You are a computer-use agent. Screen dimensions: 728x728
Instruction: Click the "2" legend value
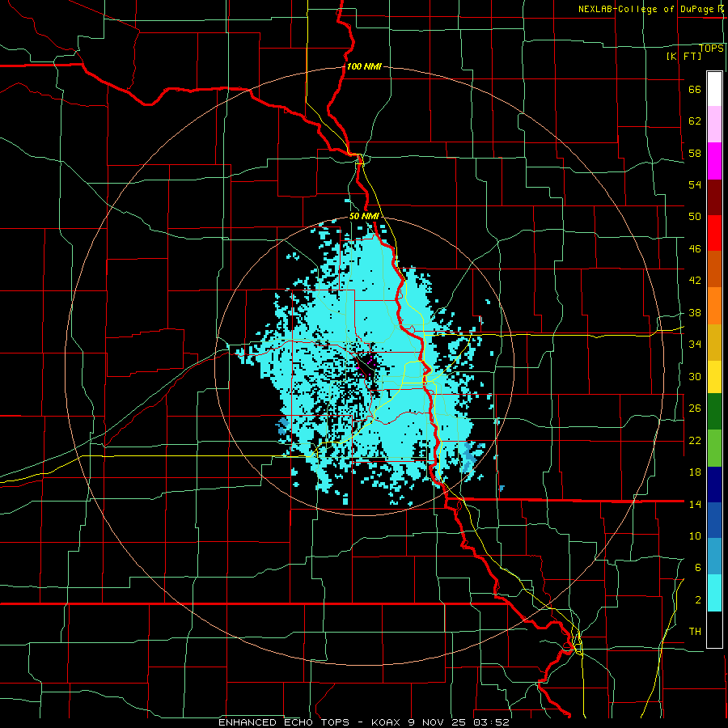[698, 599]
